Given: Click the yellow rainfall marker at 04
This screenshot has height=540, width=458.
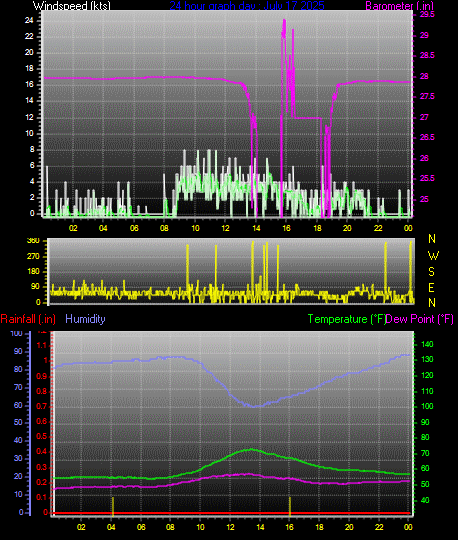Looking at the screenshot, I should pos(113,506).
